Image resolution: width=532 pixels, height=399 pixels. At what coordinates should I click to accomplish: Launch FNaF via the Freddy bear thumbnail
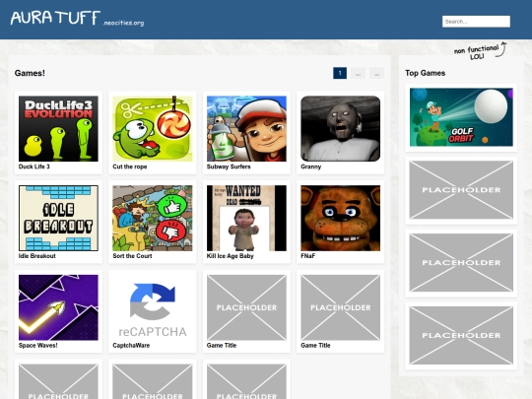tap(340, 218)
